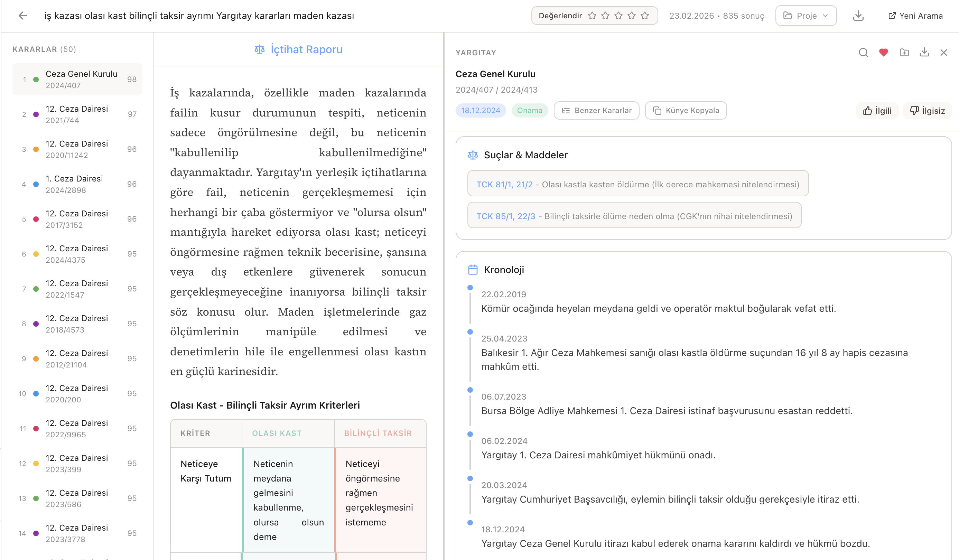Select 12. Ceza Dairesi 2023/399 decision
Screen dimensions: 959x560
pos(78,463)
